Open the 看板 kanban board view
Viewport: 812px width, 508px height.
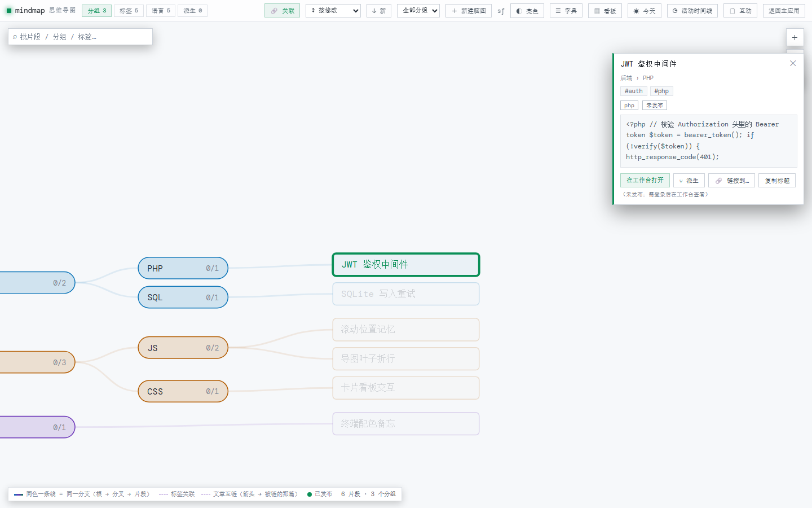(605, 11)
